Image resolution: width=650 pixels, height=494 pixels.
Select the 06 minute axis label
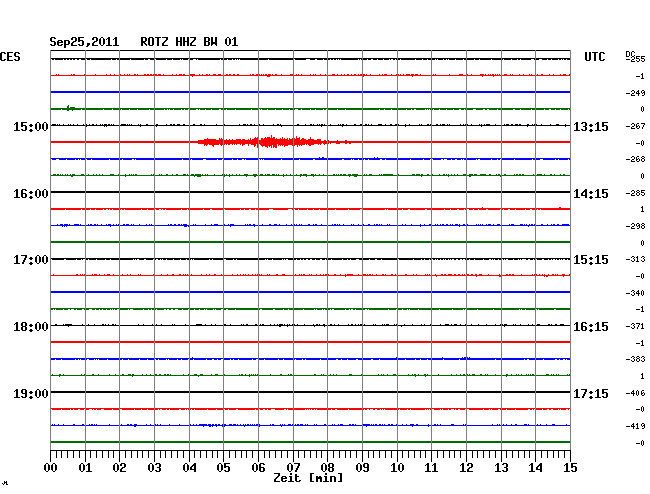point(258,467)
